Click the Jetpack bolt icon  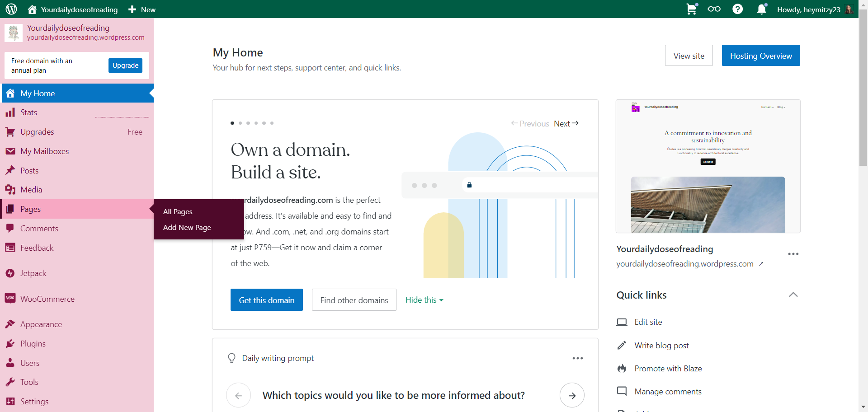coord(10,273)
